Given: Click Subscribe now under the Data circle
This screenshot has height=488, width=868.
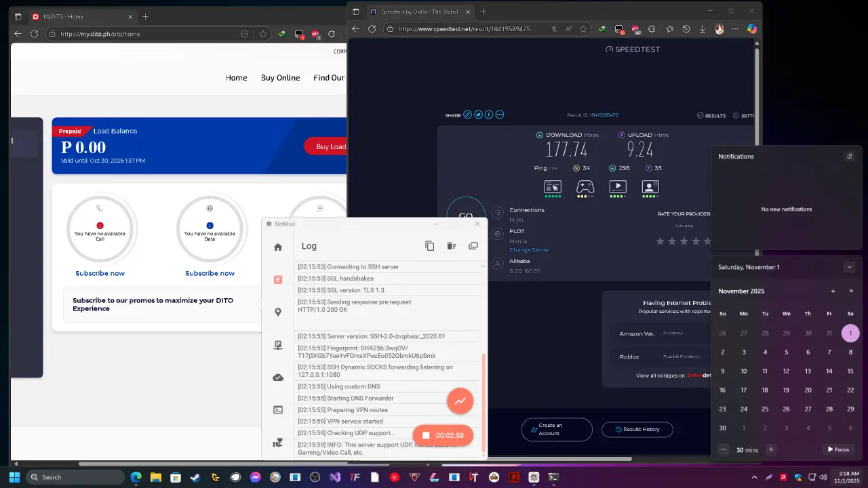Looking at the screenshot, I should [210, 273].
